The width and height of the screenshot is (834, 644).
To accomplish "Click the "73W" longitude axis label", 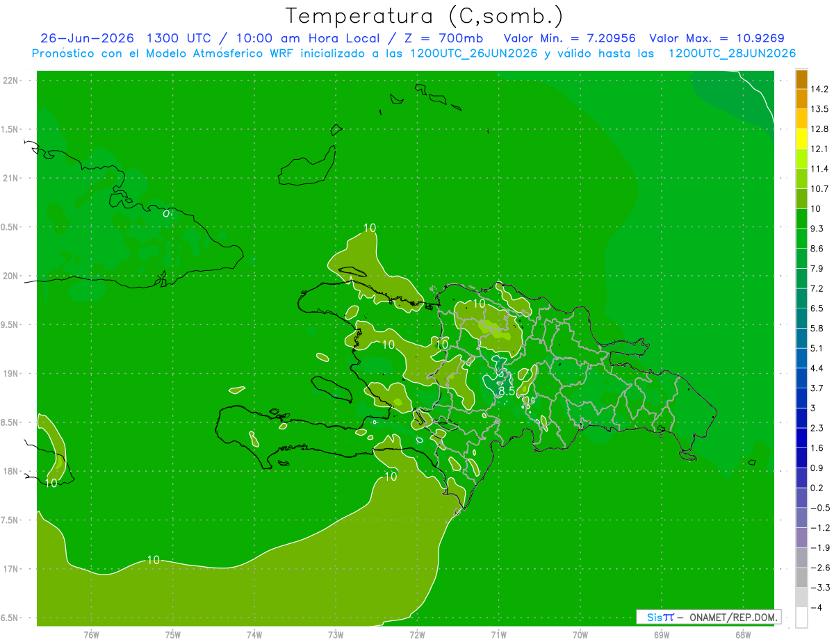I will pos(336,635).
